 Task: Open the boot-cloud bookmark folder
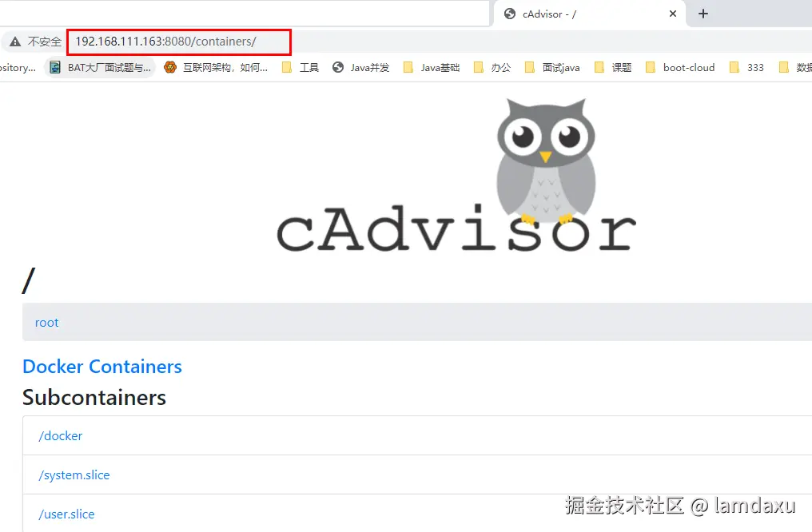point(680,68)
